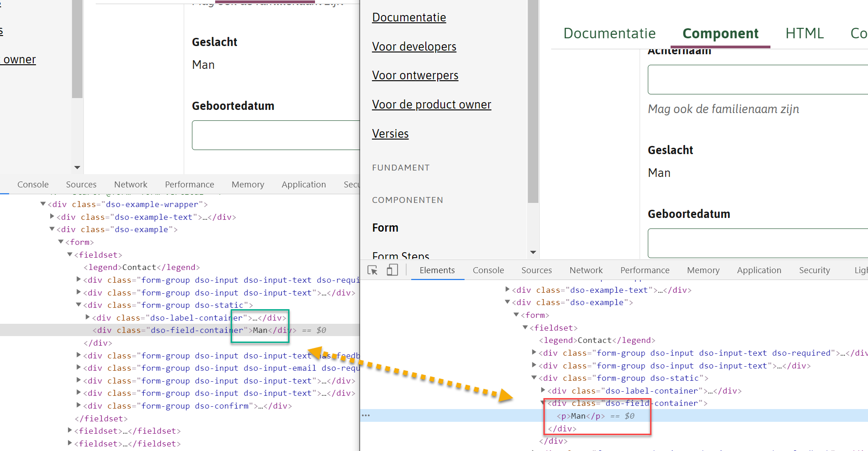
Task: Click the scrollbar down arrow under the navigation sidebar
Action: 533,252
